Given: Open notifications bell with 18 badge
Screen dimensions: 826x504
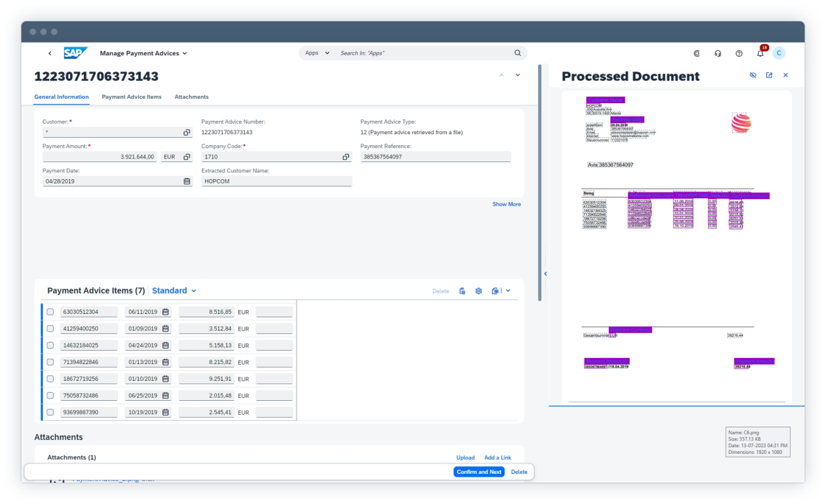Looking at the screenshot, I should click(760, 52).
